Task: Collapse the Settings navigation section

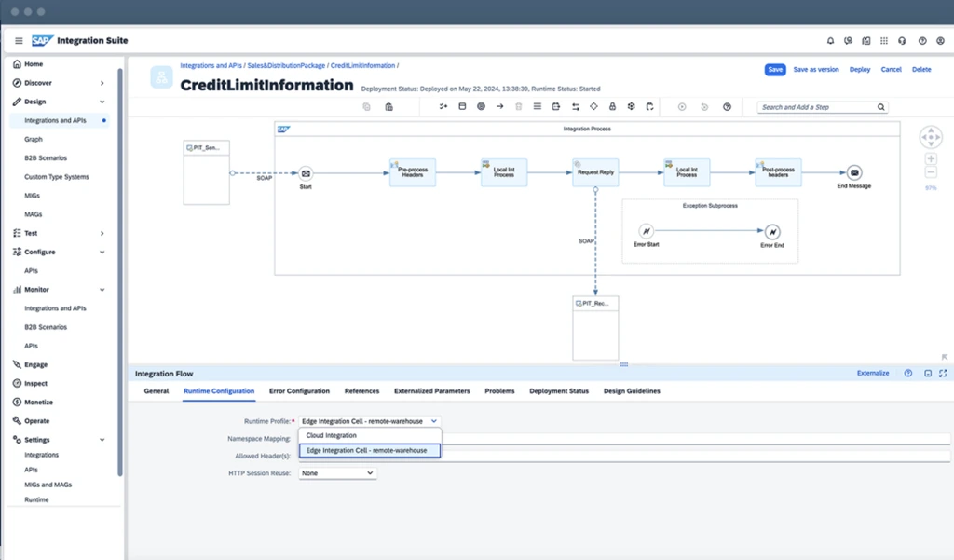Action: [102, 440]
